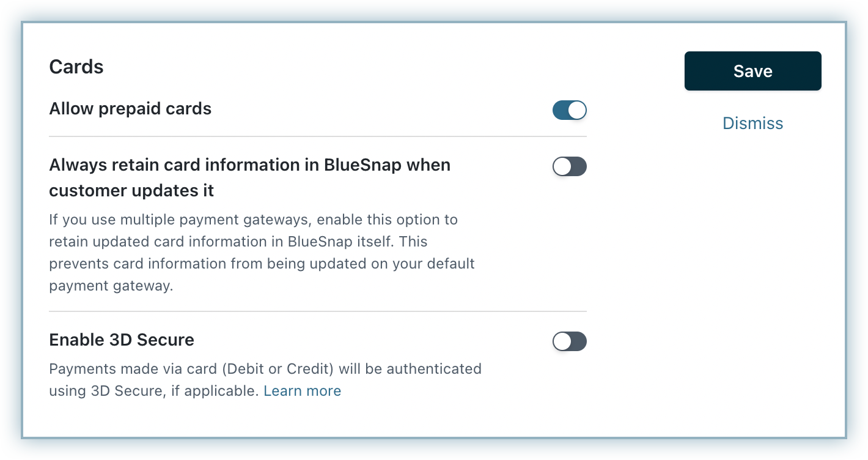
Task: Open the Learn more link
Action: [x=302, y=391]
